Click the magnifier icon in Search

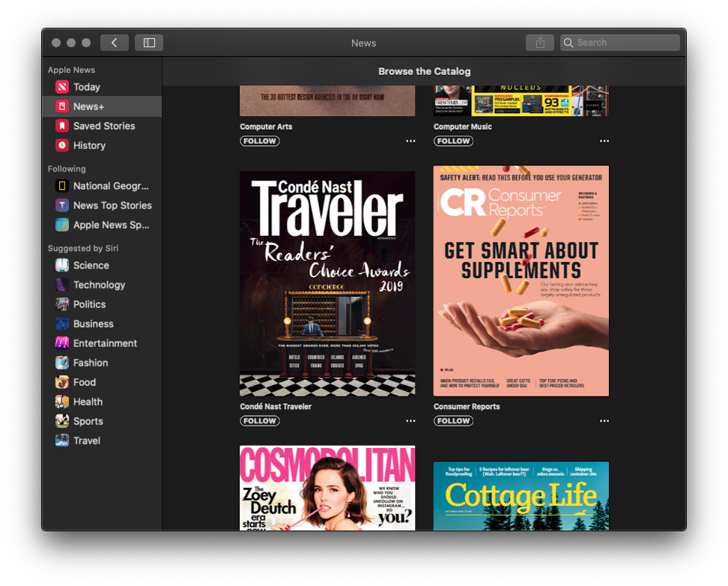point(568,43)
